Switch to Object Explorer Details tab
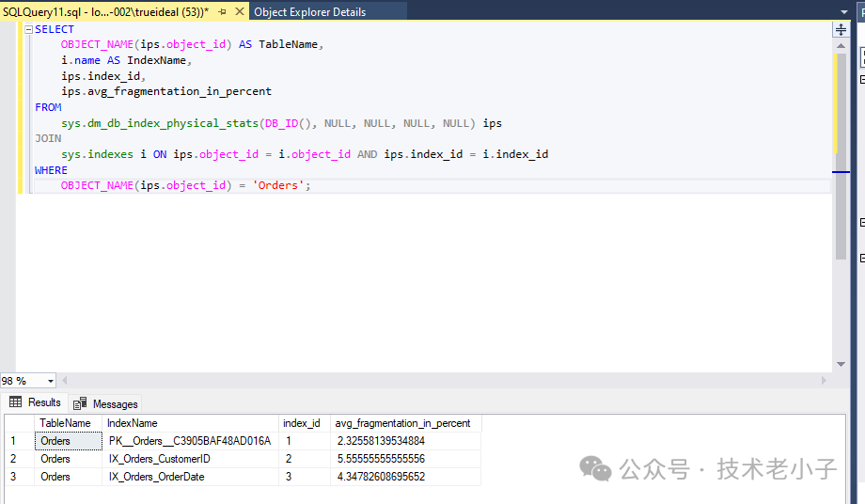This screenshot has height=504, width=865. [310, 11]
